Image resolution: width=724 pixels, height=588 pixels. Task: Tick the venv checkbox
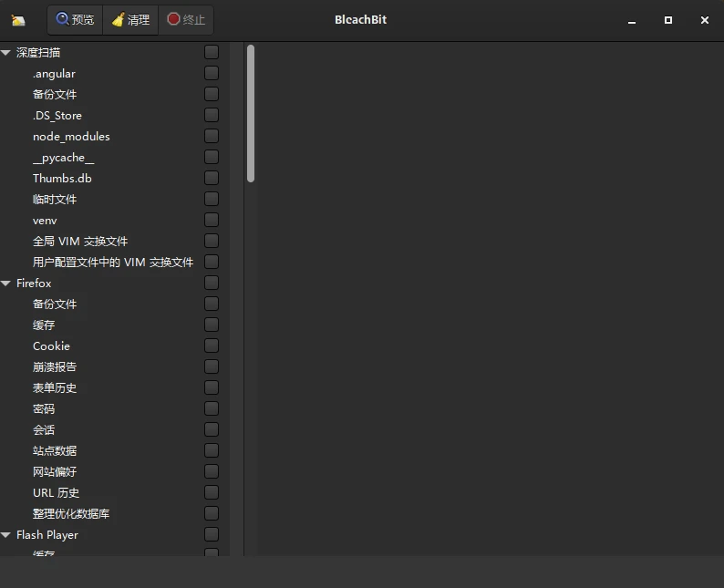coord(212,220)
